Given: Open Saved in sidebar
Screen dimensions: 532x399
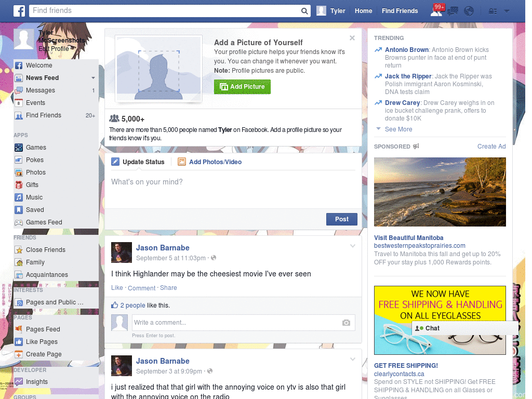Looking at the screenshot, I should tap(56, 210).
